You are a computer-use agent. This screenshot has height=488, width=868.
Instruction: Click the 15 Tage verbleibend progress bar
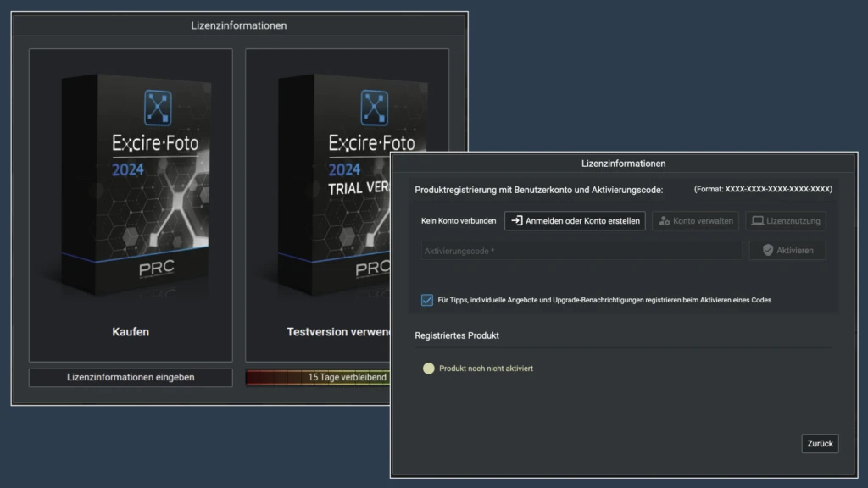click(319, 377)
